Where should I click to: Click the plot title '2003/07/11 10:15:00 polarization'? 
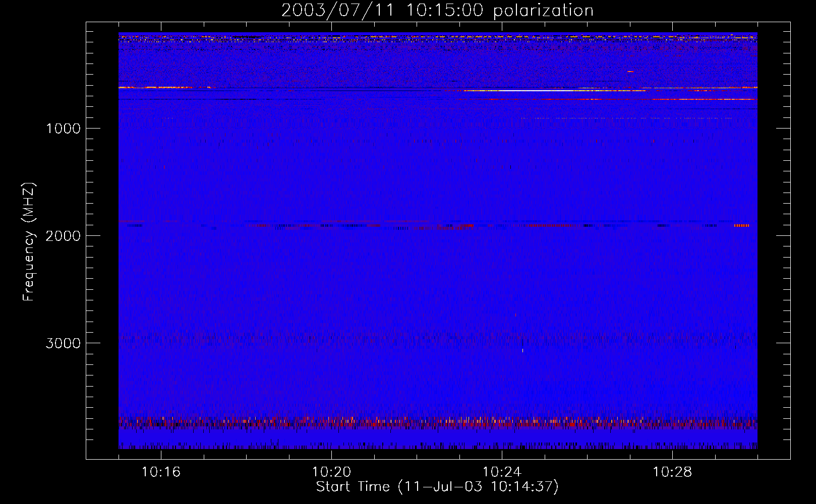(x=437, y=11)
